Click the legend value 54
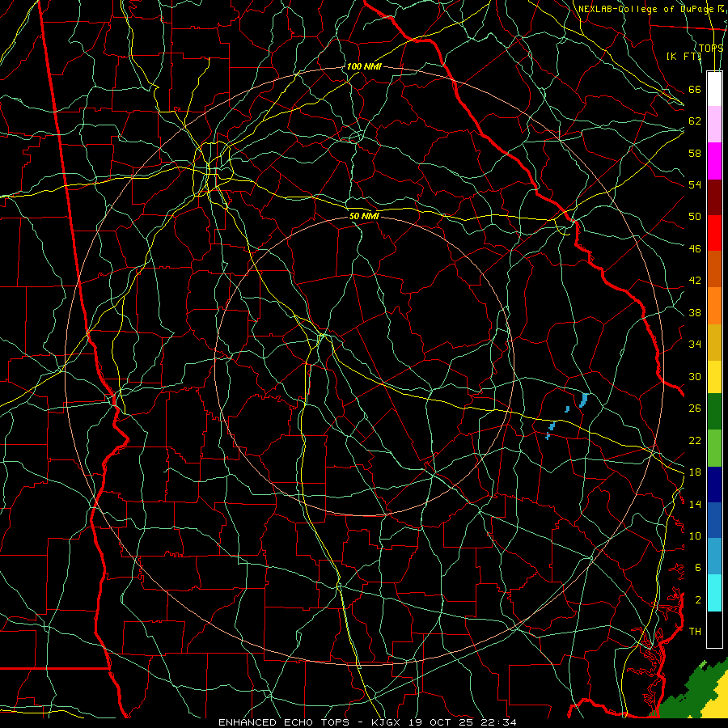Viewport: 728px width, 728px height. (695, 184)
